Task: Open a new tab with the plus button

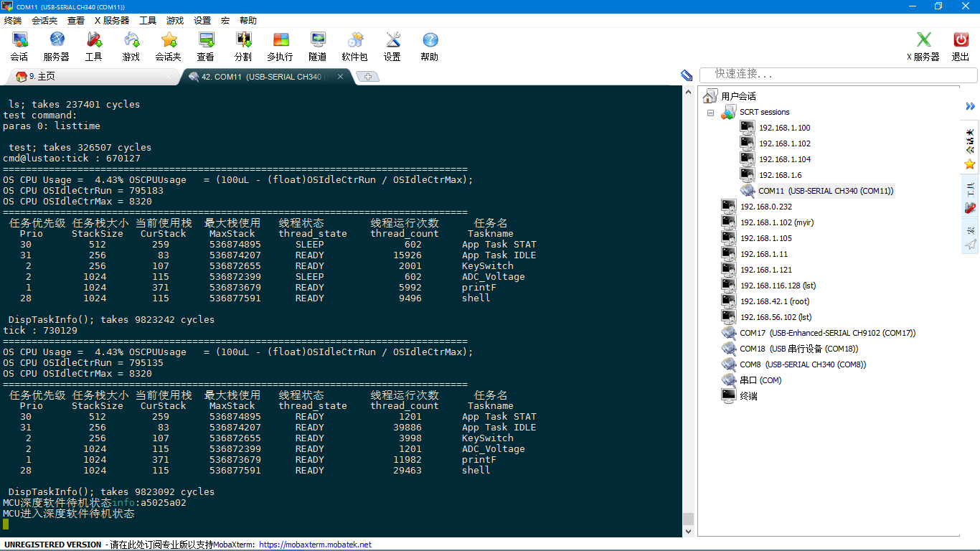Action: [367, 77]
